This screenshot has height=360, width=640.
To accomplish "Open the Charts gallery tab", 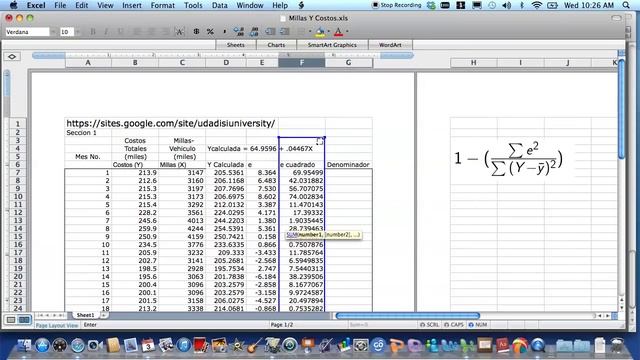I will [x=276, y=45].
